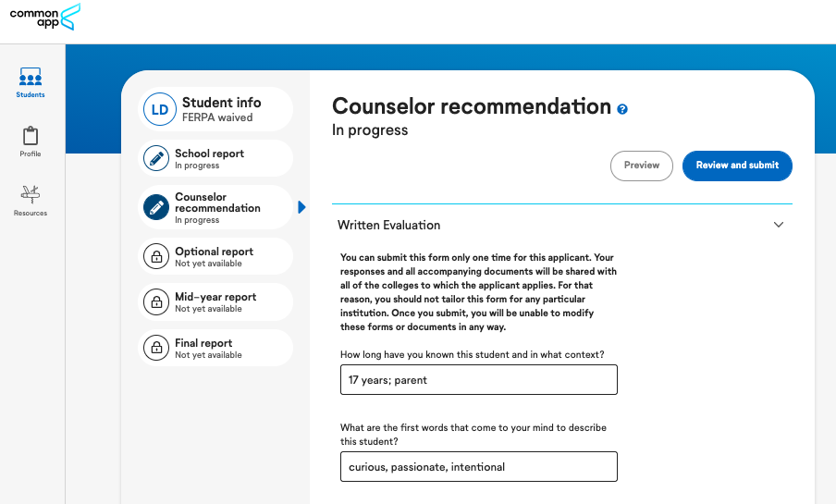Click the Common App logo
This screenshot has height=504, width=836.
tap(45, 17)
